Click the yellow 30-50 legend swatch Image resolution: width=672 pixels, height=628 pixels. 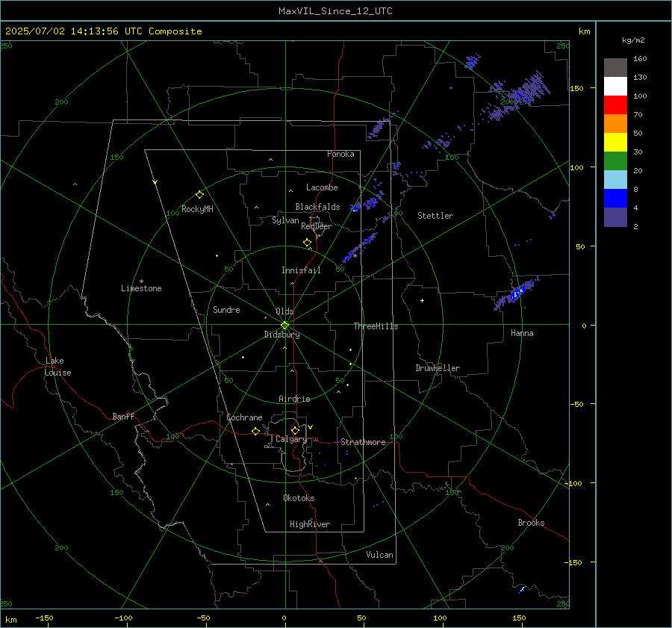coord(615,143)
